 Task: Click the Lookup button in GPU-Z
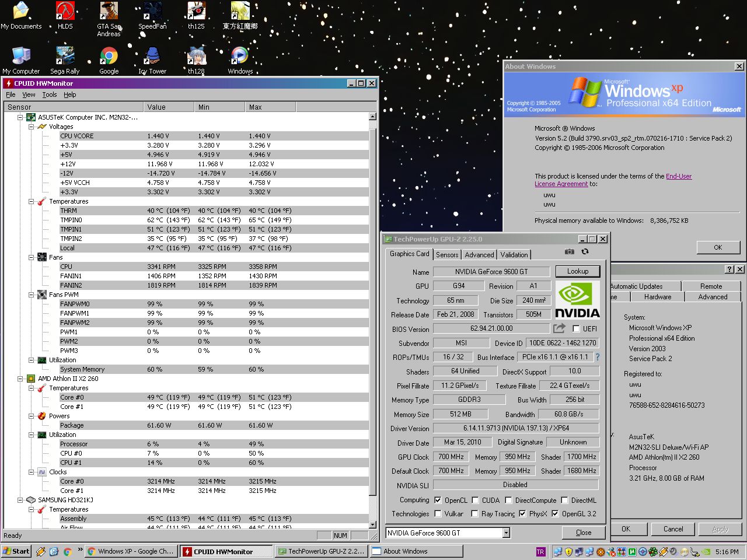click(x=577, y=271)
